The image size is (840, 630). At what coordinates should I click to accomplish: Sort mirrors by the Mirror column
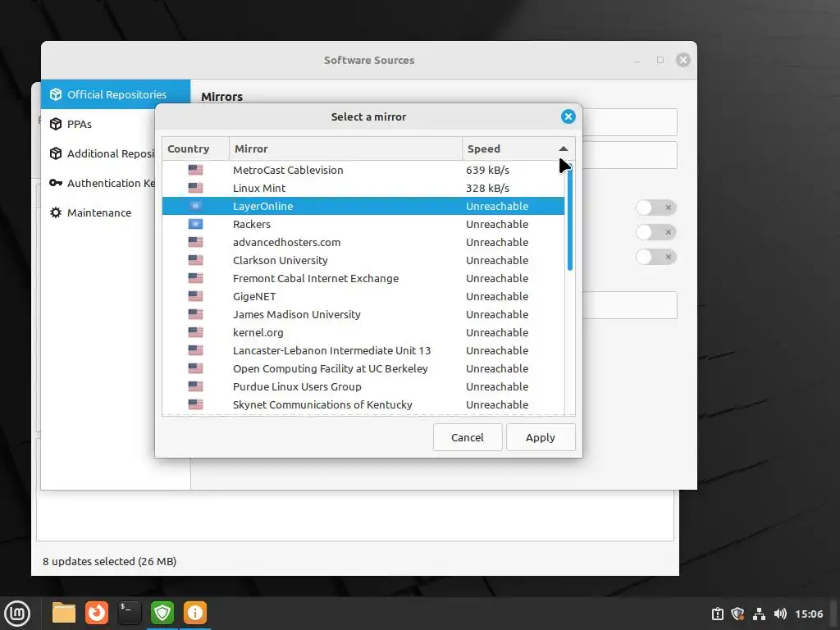point(345,148)
